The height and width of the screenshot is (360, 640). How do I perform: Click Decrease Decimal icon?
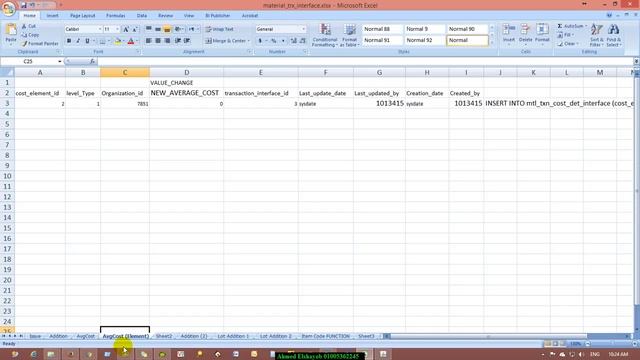pos(302,41)
